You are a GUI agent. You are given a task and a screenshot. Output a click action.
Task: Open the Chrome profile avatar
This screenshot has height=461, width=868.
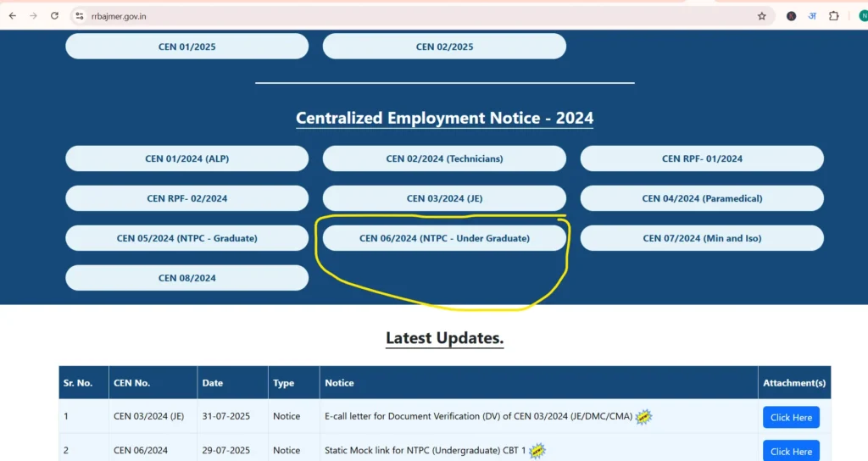point(862,16)
